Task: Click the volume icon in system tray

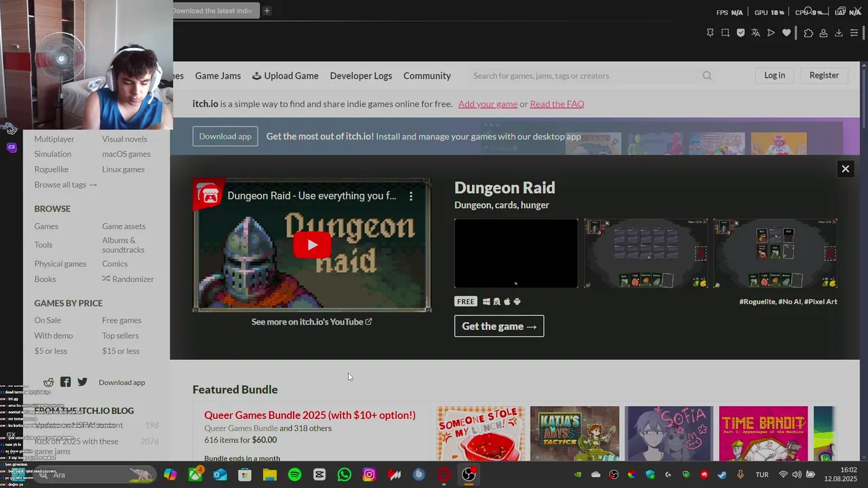Action: (797, 474)
